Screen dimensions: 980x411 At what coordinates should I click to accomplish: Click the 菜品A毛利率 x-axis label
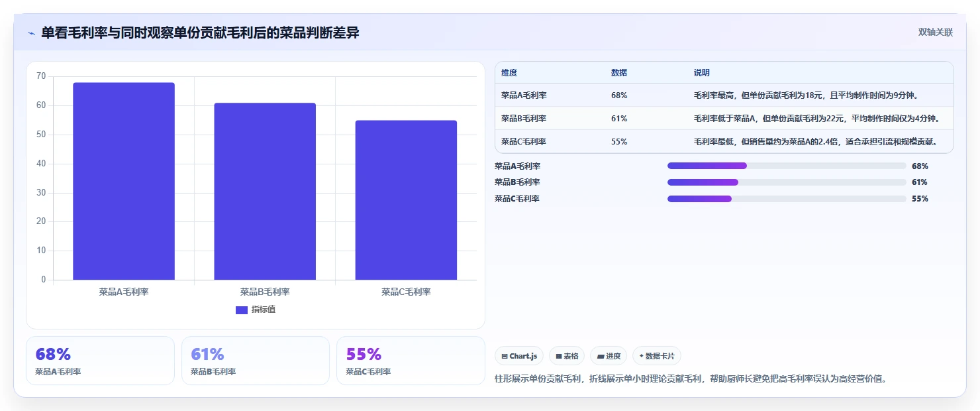(x=124, y=292)
